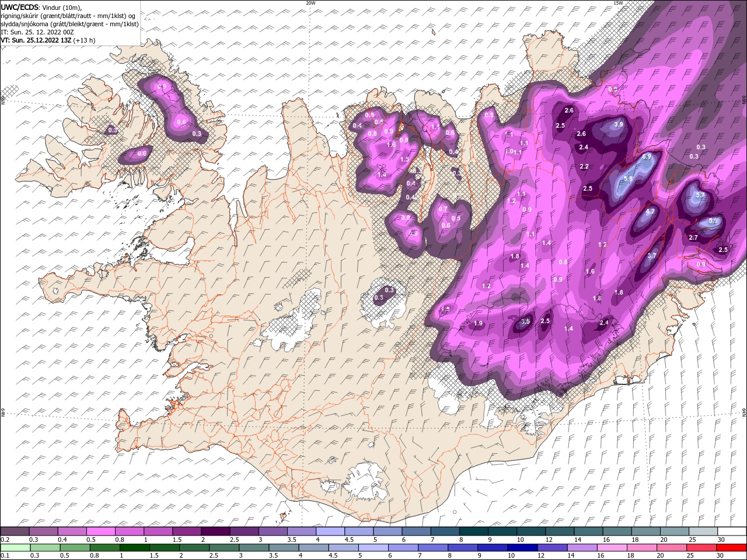The height and width of the screenshot is (560, 747).
Task: Click the dark blue bottom-row legend swatch labeled 10
Action: [522, 548]
